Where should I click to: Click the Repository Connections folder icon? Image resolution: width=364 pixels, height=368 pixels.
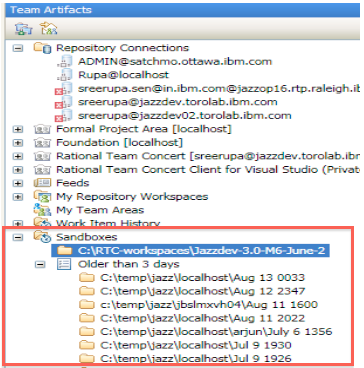pos(42,48)
